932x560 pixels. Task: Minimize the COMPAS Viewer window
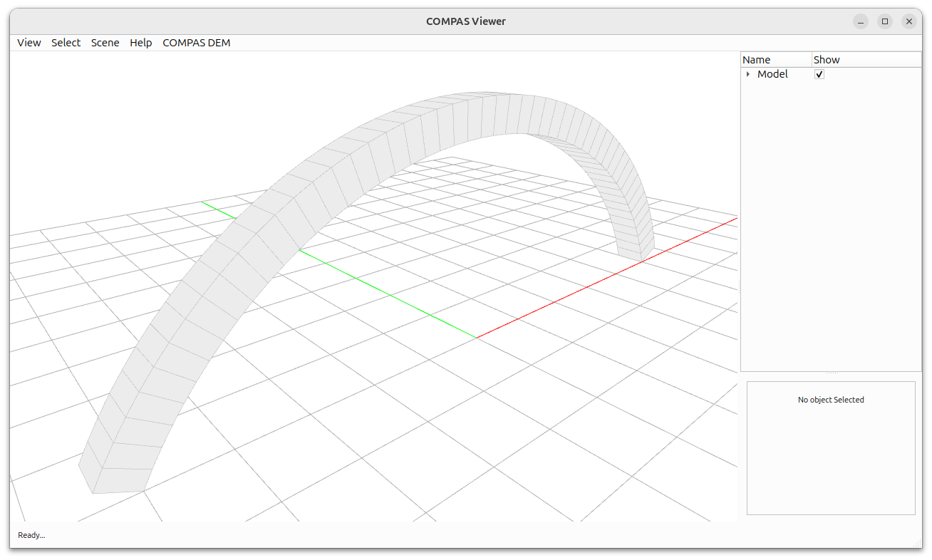pos(861,21)
